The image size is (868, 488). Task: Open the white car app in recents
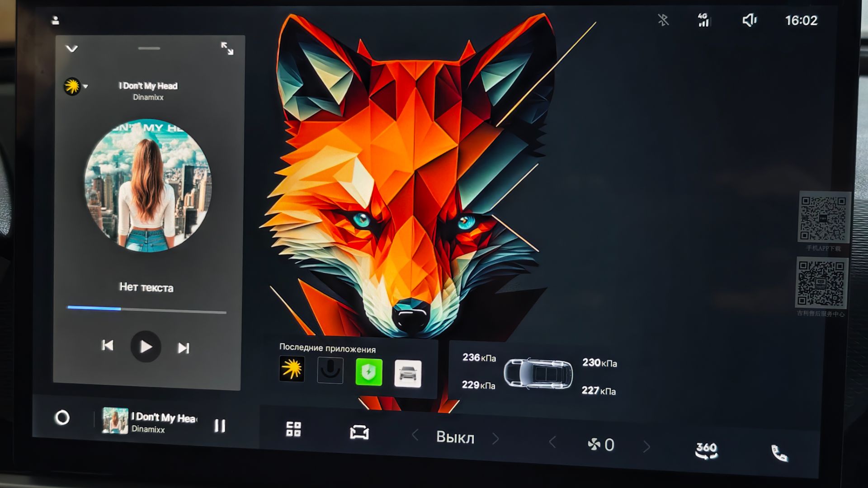(x=408, y=374)
